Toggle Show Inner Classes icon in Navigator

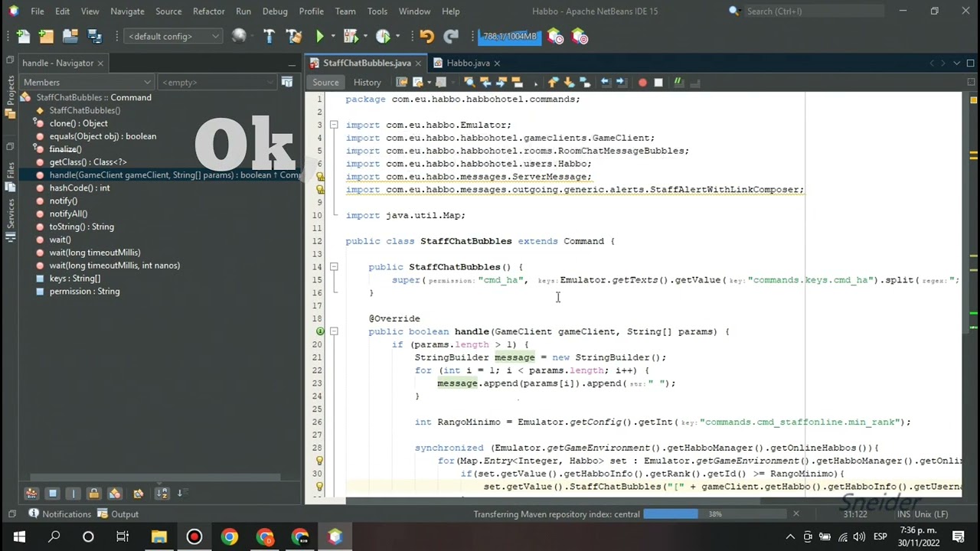115,494
